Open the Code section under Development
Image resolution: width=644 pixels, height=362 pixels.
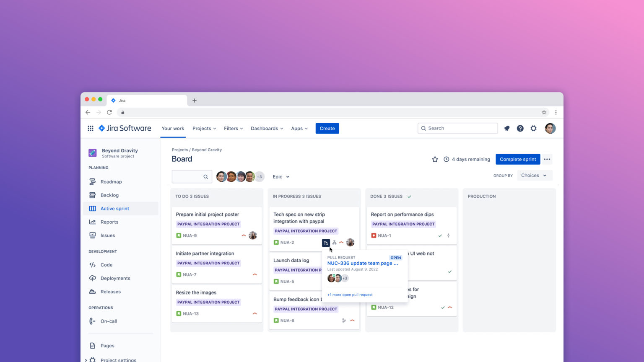106,265
